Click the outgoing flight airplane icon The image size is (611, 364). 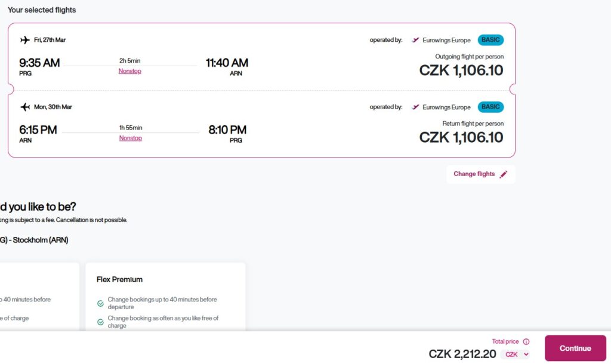[25, 40]
